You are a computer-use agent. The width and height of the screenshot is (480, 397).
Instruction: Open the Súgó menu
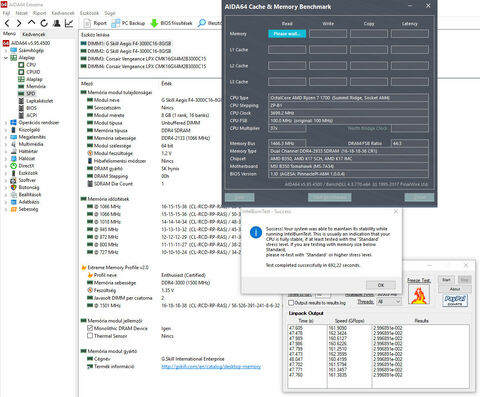pos(110,13)
